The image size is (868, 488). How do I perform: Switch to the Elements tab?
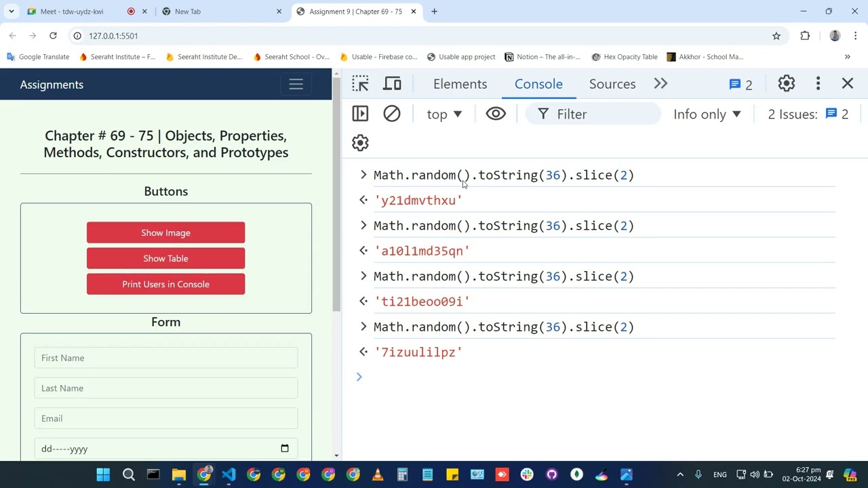460,84
